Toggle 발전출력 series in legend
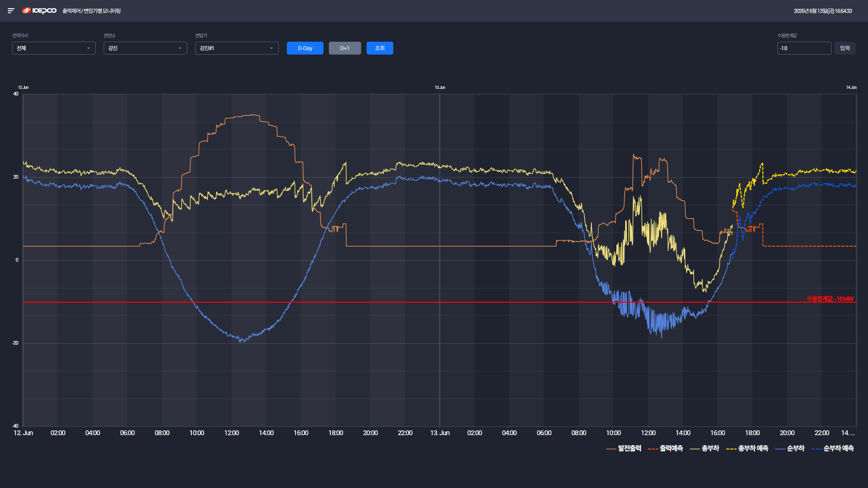The image size is (868, 488). [629, 448]
